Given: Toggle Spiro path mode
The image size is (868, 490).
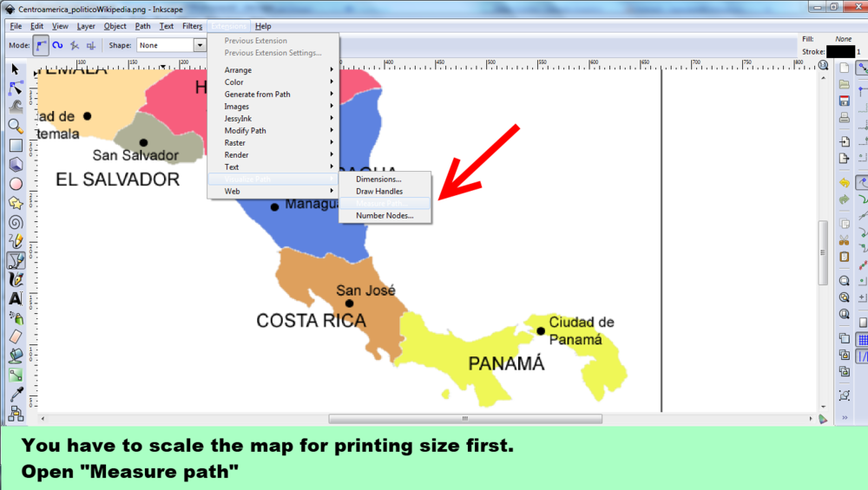Looking at the screenshot, I should point(58,45).
